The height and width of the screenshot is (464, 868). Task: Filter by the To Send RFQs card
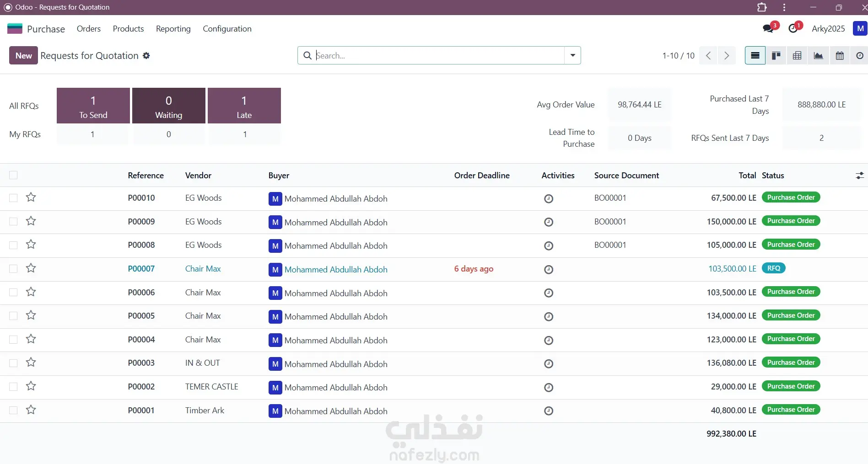coord(93,106)
